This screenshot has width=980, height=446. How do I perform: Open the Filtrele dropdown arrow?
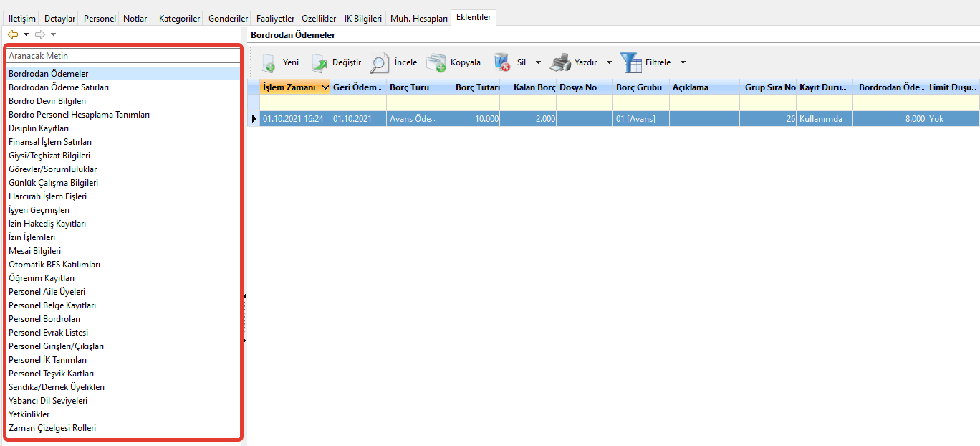pos(683,63)
